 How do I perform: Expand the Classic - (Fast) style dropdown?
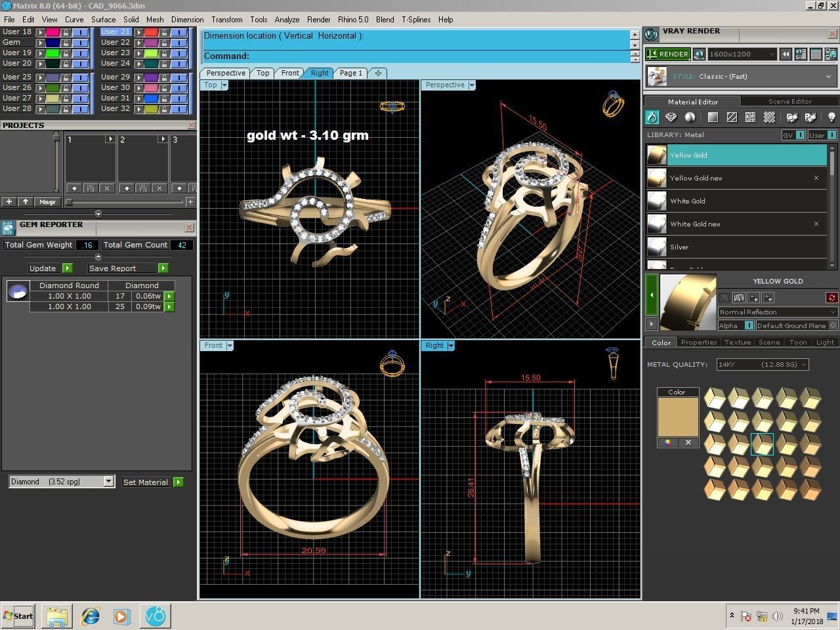[x=741, y=76]
